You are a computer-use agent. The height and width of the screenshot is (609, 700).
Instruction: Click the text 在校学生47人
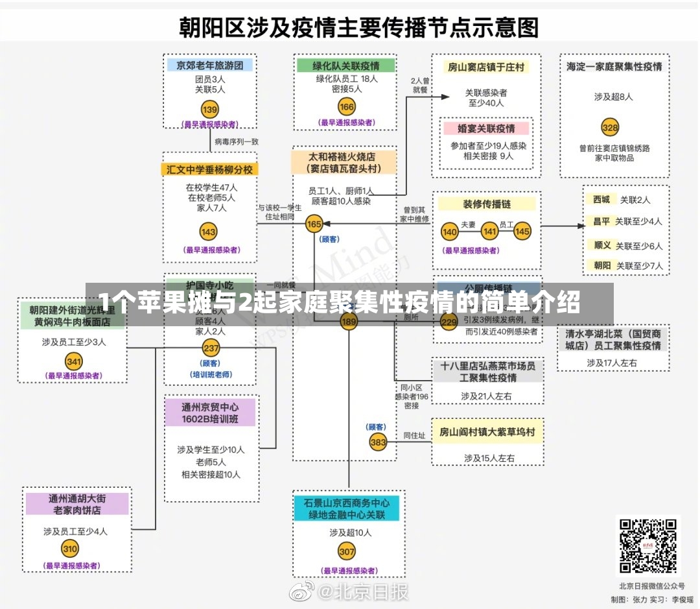point(211,187)
